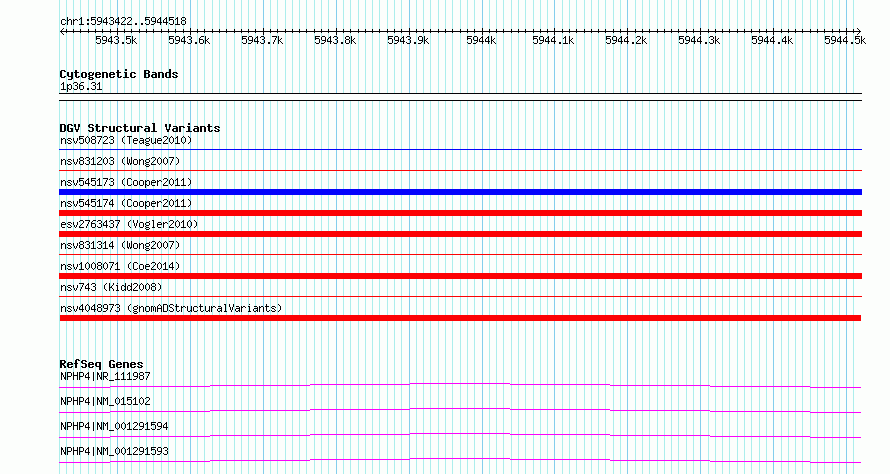890x474 pixels.
Task: Open variant nsv1008071 (Coe2014)
Action: 120,266
